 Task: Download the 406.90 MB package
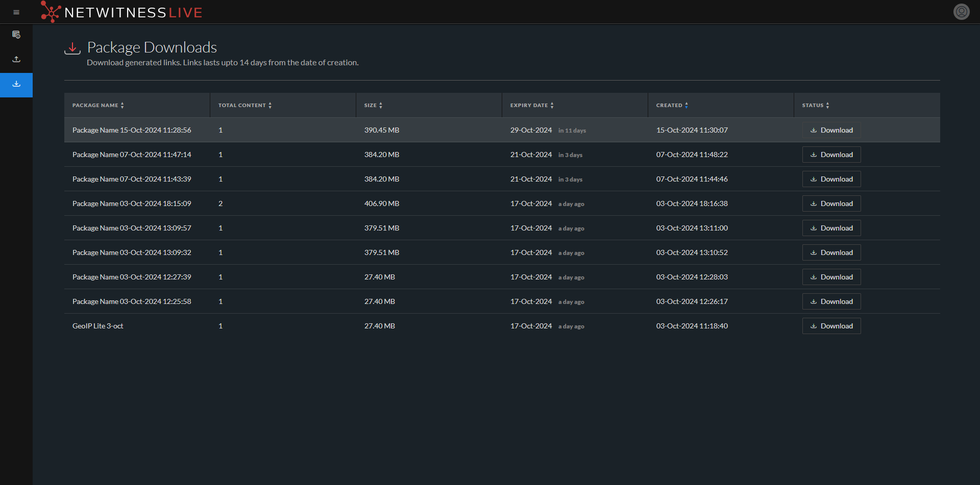(831, 203)
